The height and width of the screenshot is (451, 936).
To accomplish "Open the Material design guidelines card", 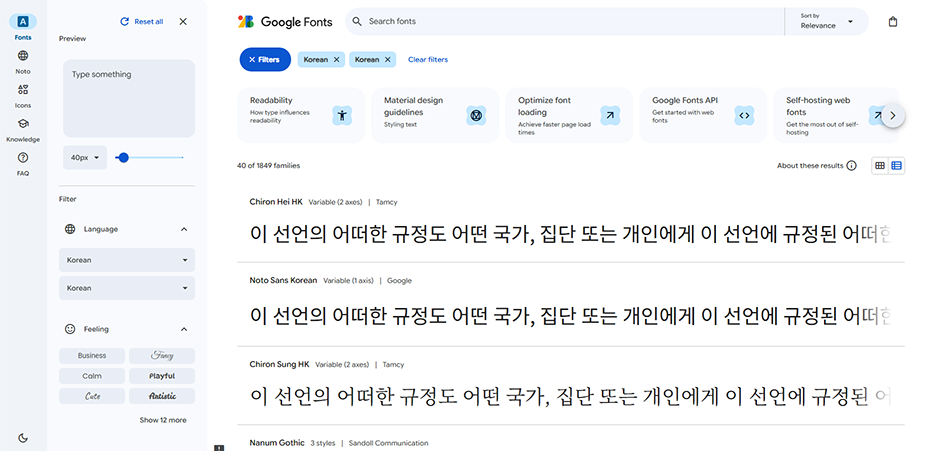I will pyautogui.click(x=435, y=115).
